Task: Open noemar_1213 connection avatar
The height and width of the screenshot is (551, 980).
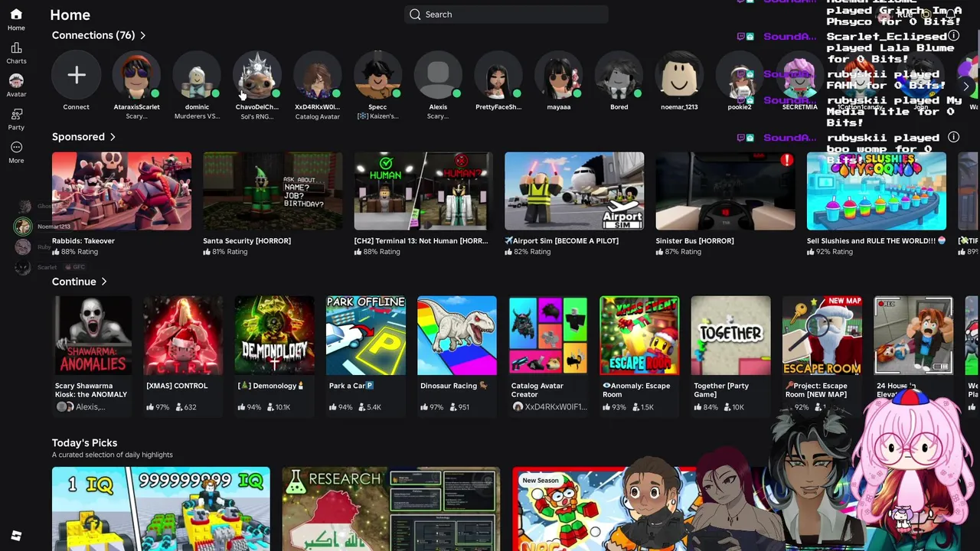Action: [x=679, y=75]
